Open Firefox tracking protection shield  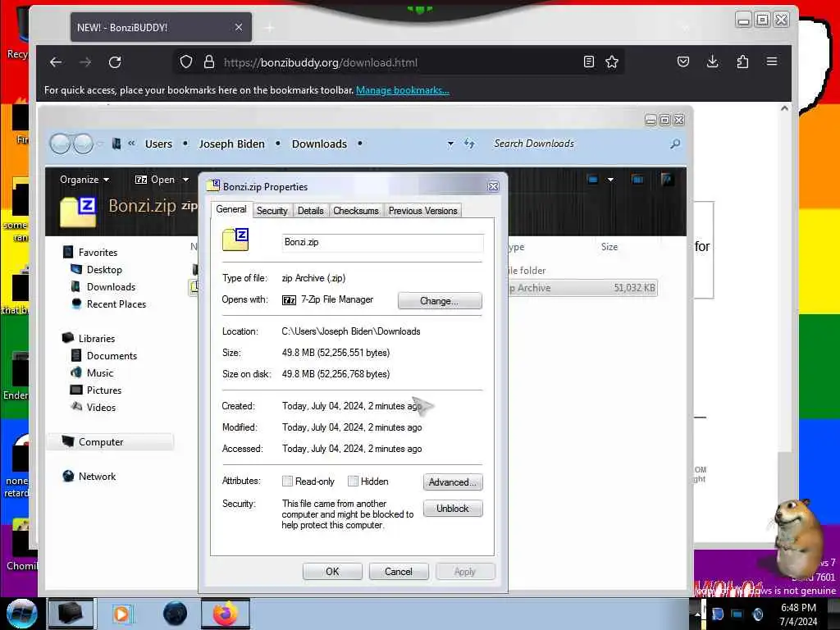[x=186, y=62]
